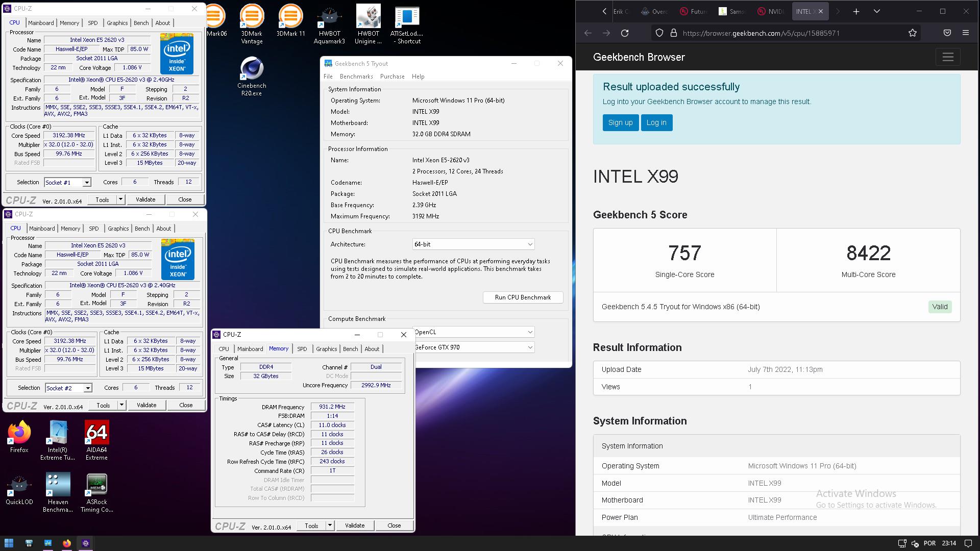Open Firefox hamburger application menu
The width and height of the screenshot is (980, 551).
pyautogui.click(x=966, y=33)
